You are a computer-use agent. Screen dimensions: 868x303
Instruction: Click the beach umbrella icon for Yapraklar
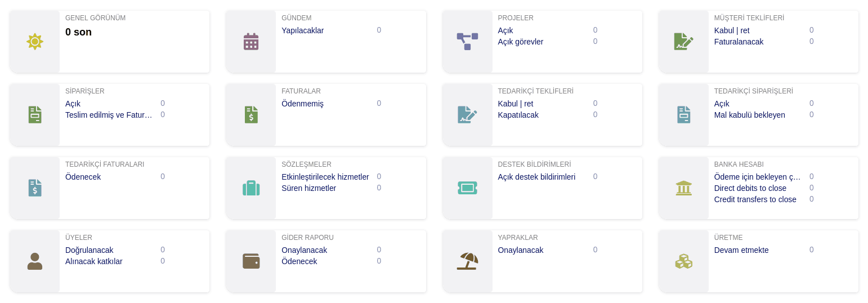467,261
